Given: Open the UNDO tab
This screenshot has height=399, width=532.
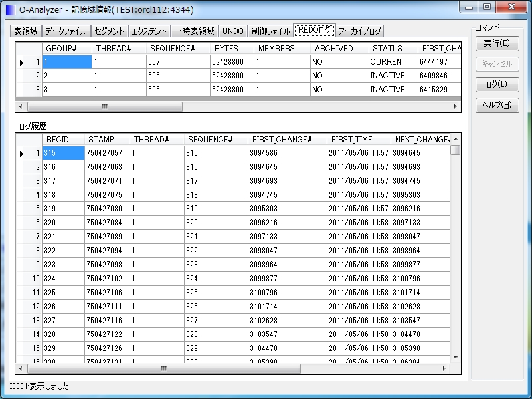Looking at the screenshot, I should pos(232,31).
